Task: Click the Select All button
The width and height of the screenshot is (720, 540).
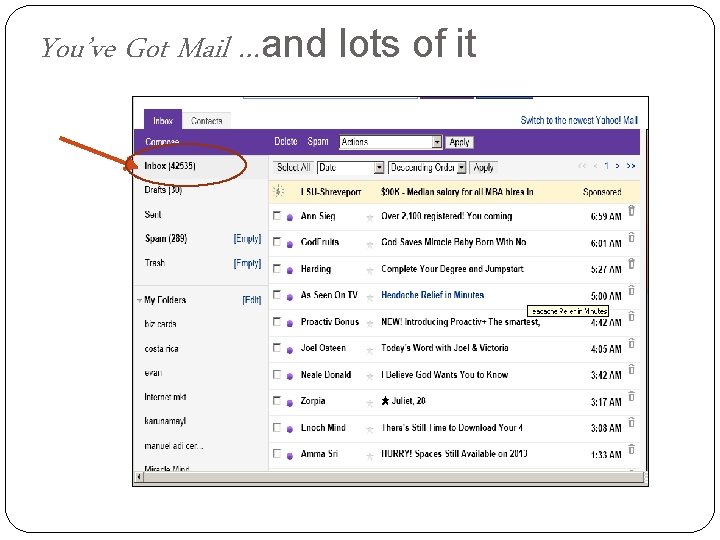Action: click(x=294, y=168)
